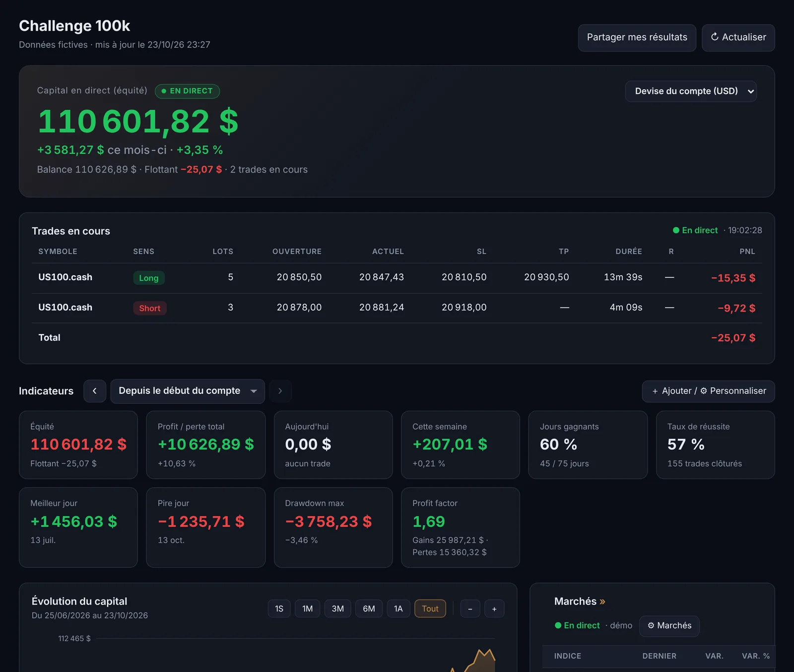Select the 1M chart range

coord(308,609)
